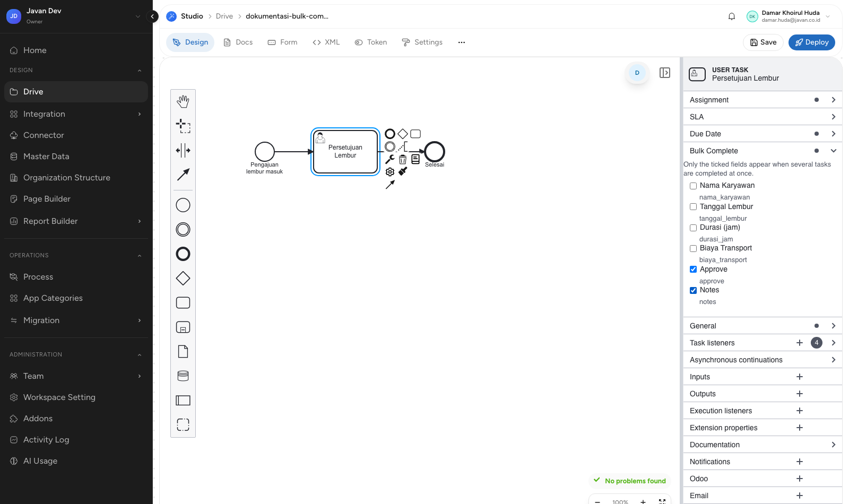The width and height of the screenshot is (849, 504).
Task: Tick the Biaya Transport checkbox
Action: click(693, 248)
